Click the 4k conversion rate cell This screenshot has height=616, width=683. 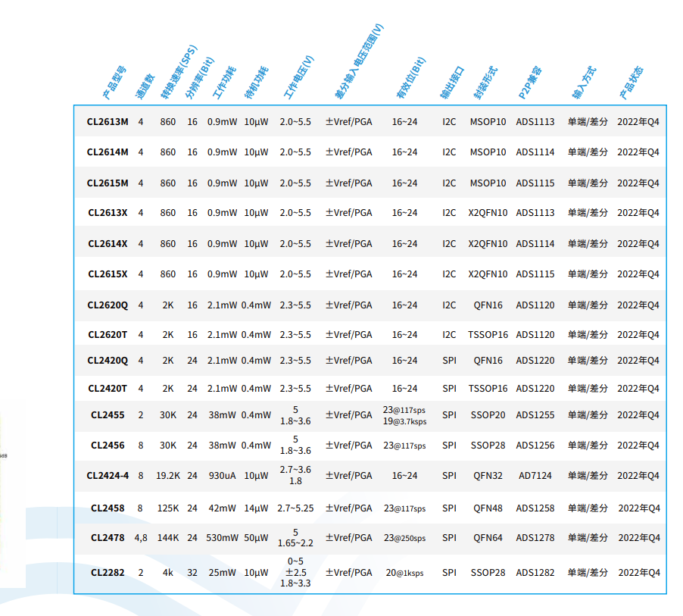168,573
